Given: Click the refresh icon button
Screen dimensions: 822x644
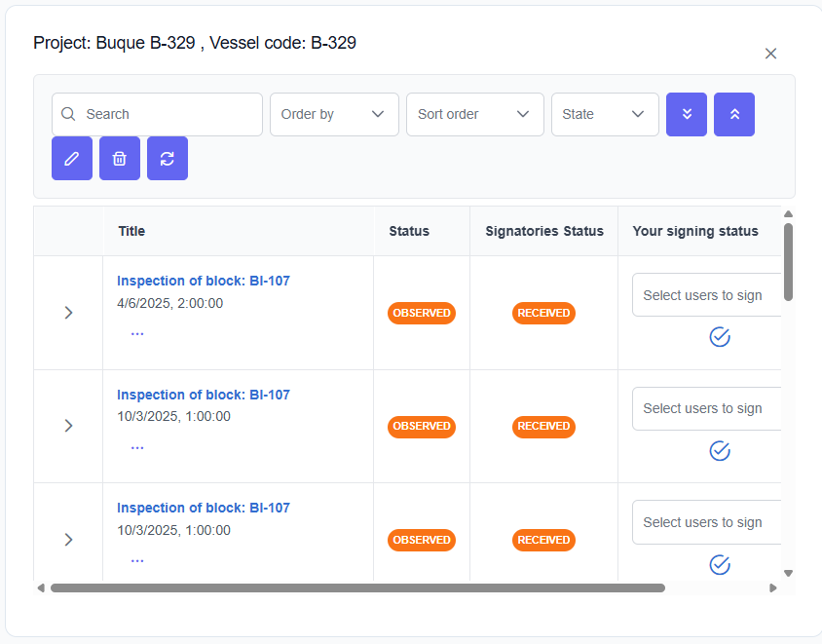Looking at the screenshot, I should click(x=168, y=159).
